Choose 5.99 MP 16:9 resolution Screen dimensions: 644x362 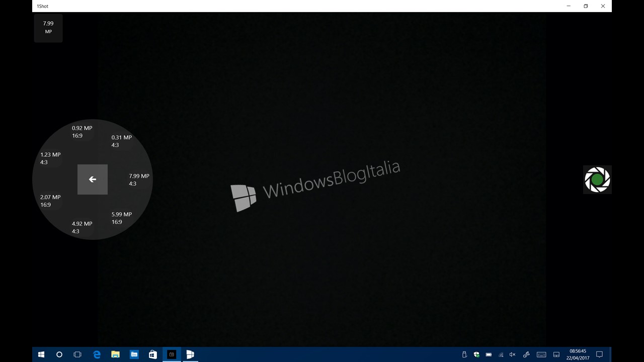tap(122, 218)
